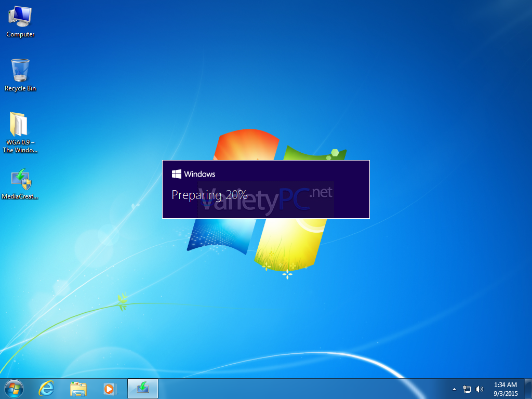Show hidden system tray icons
532x399 pixels.
pyautogui.click(x=454, y=389)
